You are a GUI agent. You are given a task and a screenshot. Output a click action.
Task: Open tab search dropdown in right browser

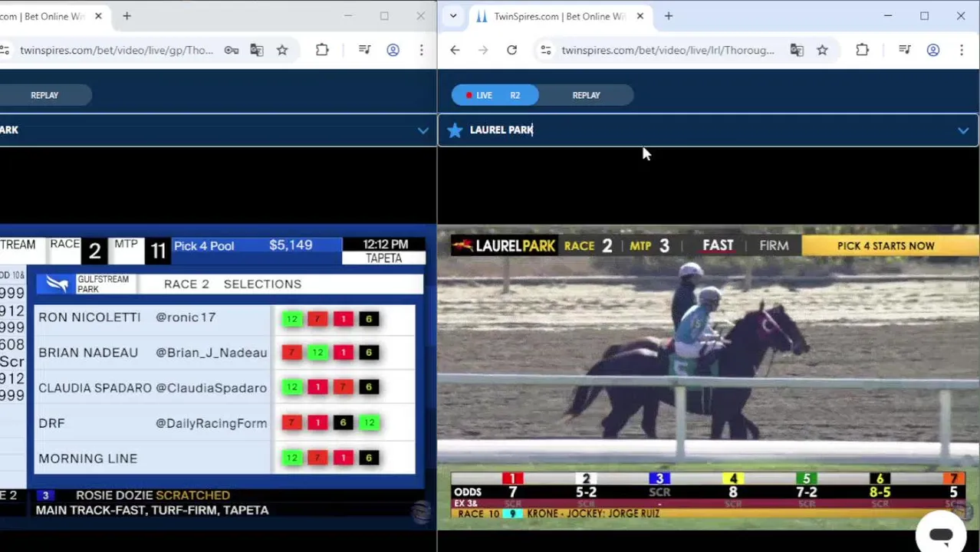click(453, 16)
